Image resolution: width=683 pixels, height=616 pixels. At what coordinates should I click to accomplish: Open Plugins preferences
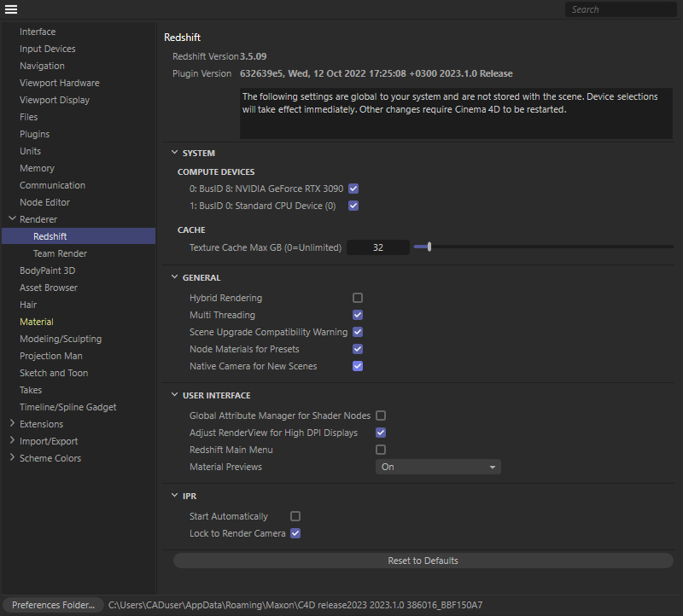click(x=34, y=134)
